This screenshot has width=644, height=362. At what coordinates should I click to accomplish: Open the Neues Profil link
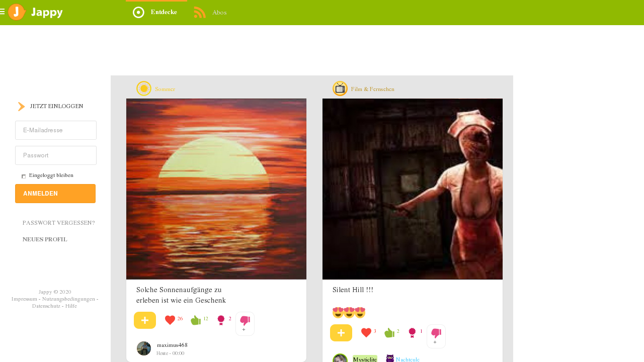[x=45, y=239]
